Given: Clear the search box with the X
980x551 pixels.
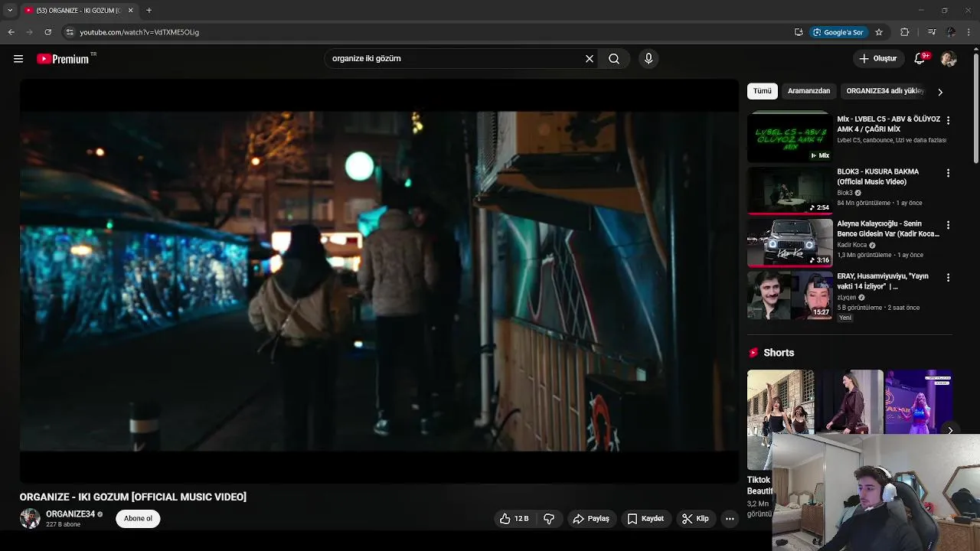Looking at the screenshot, I should 590,59.
